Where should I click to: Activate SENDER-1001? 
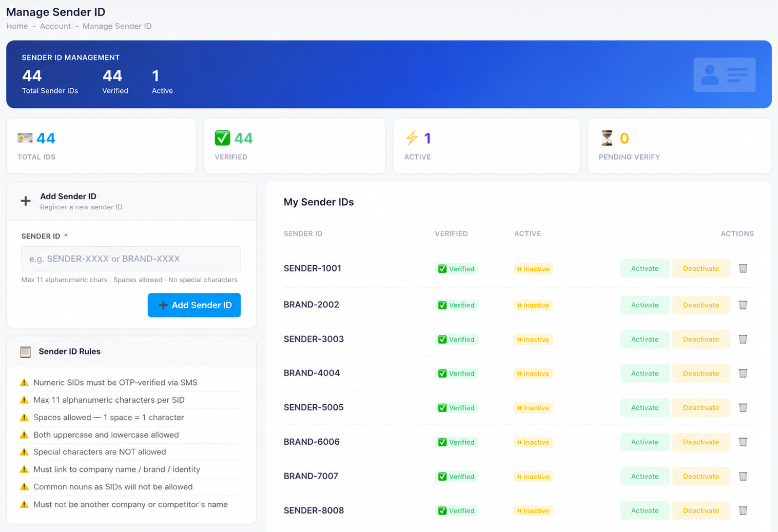tap(645, 268)
